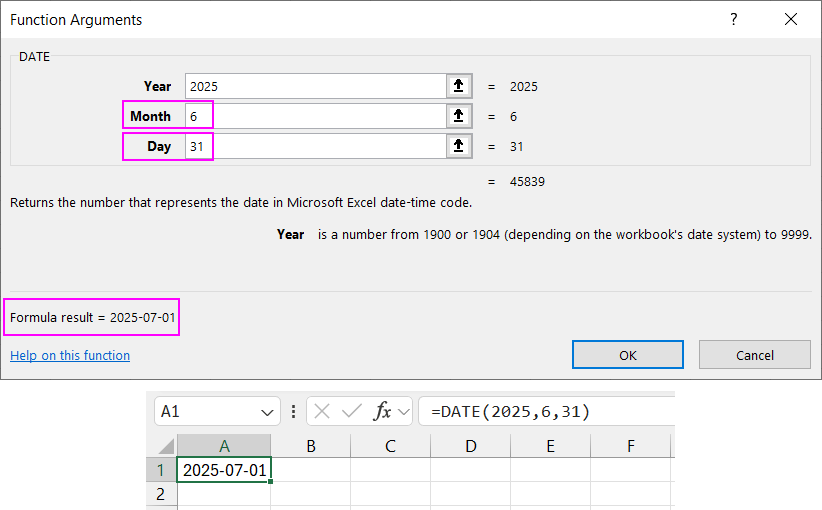The image size is (822, 510).
Task: Dismiss the dialog with the Cancel button
Action: click(x=755, y=355)
